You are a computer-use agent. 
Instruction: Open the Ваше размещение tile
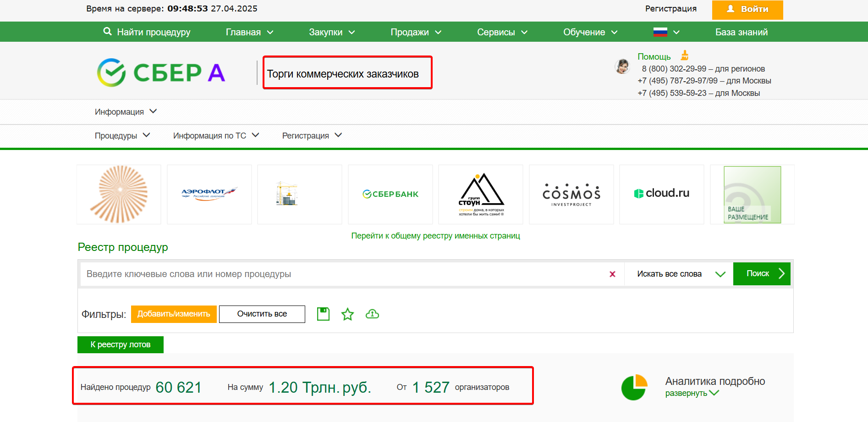click(x=752, y=195)
